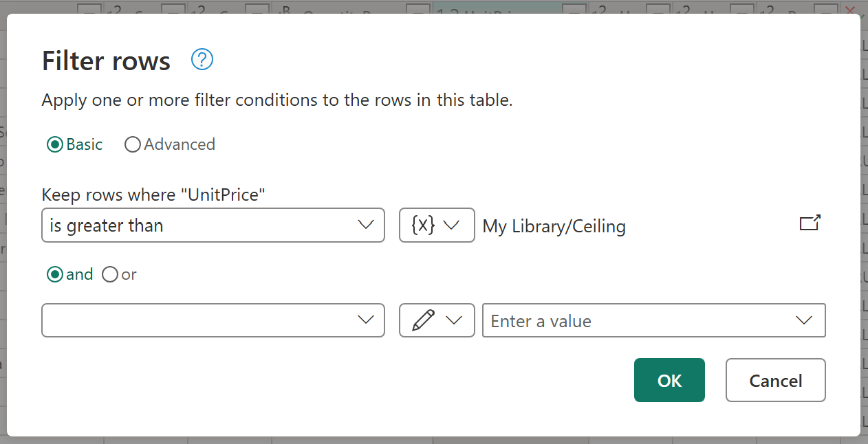Click the {X} parameter picker icon
Image resolution: width=868 pixels, height=444 pixels.
[x=422, y=225]
